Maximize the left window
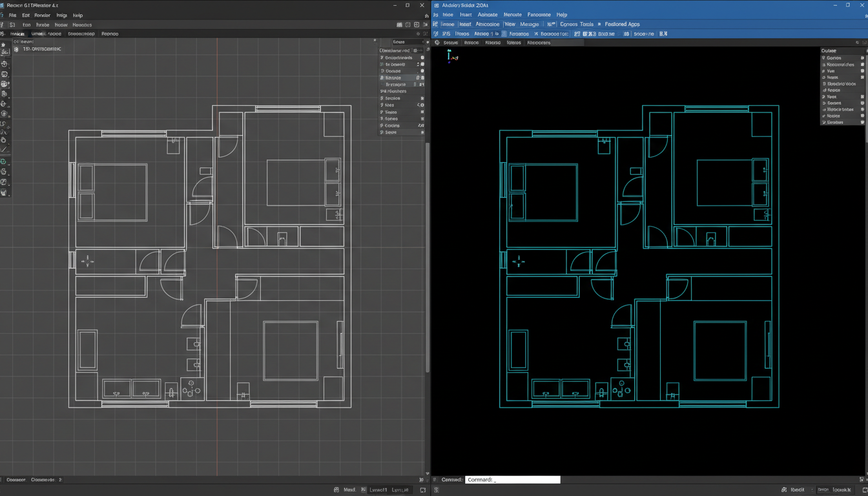This screenshot has width=868, height=496. pyautogui.click(x=408, y=5)
